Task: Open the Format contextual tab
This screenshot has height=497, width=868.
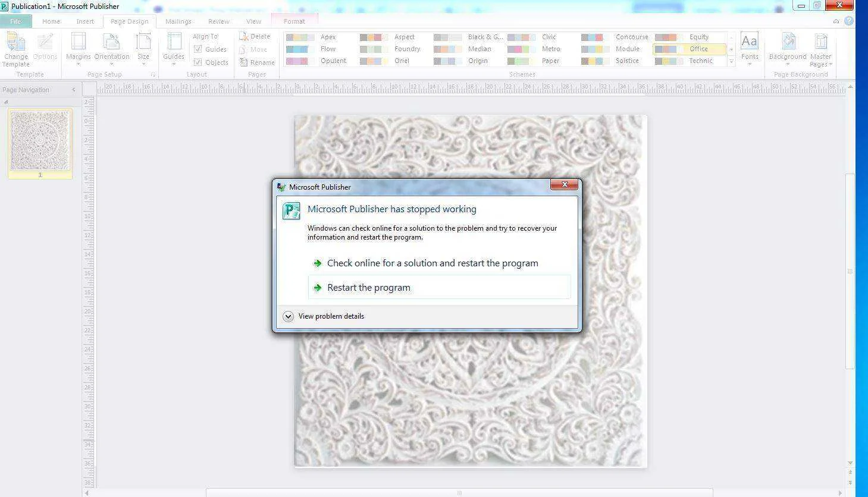Action: [294, 21]
